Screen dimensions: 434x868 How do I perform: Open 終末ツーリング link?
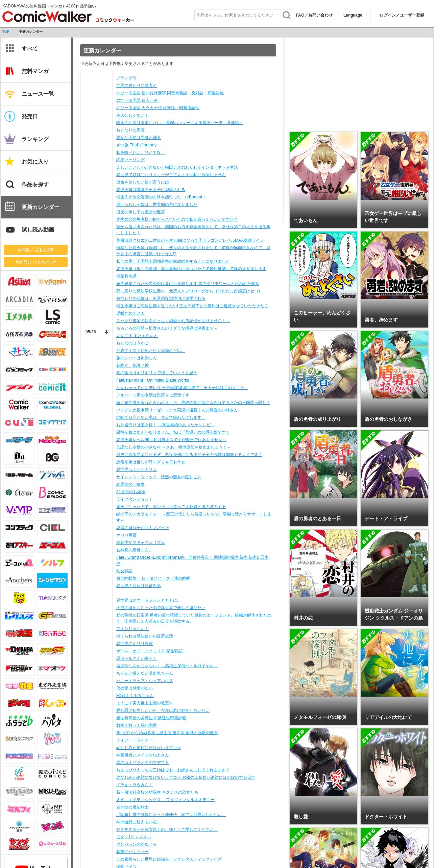(130, 160)
